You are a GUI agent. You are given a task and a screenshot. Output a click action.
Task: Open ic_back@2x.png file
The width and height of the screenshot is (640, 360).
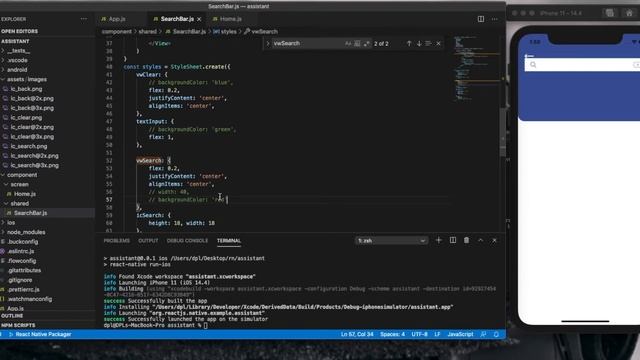32,98
